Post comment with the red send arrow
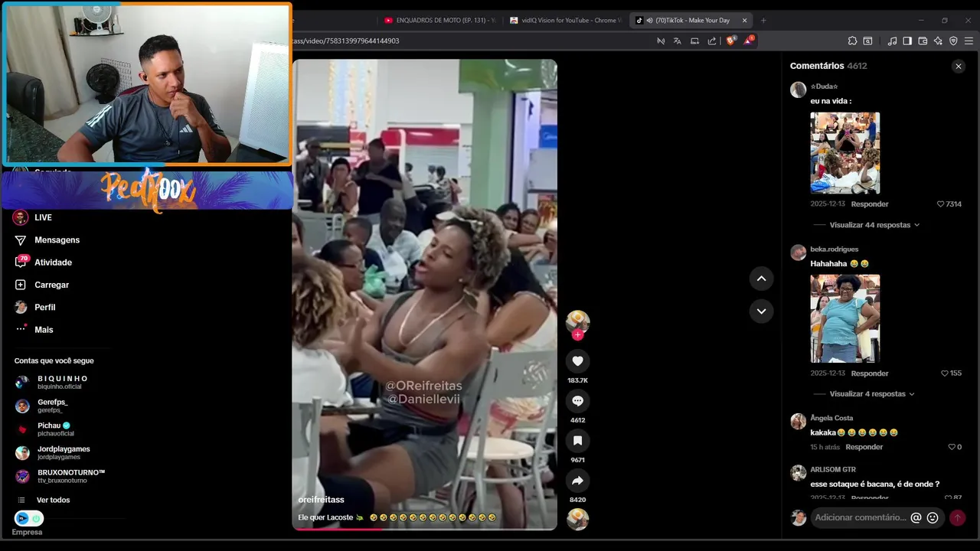The image size is (980, 551). 957,517
